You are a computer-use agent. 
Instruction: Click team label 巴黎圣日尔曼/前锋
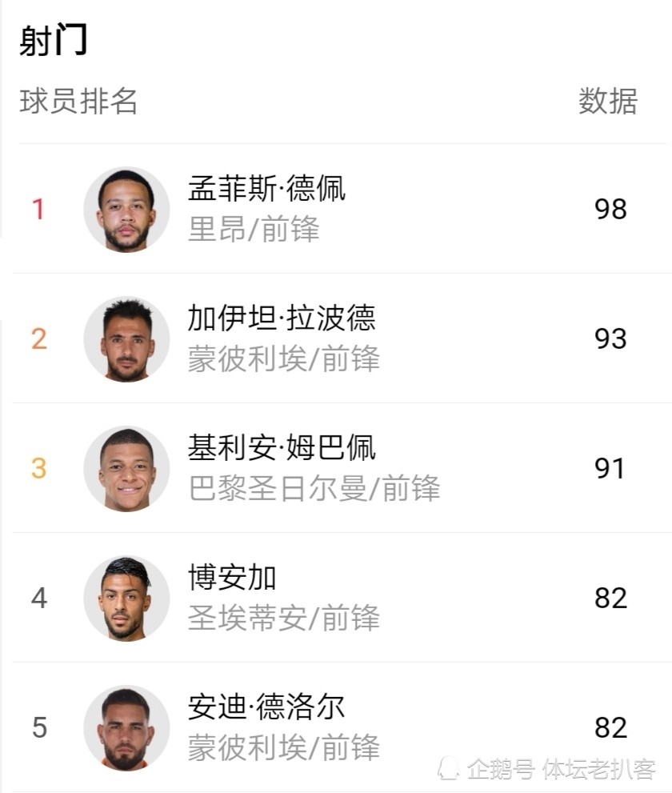314,488
